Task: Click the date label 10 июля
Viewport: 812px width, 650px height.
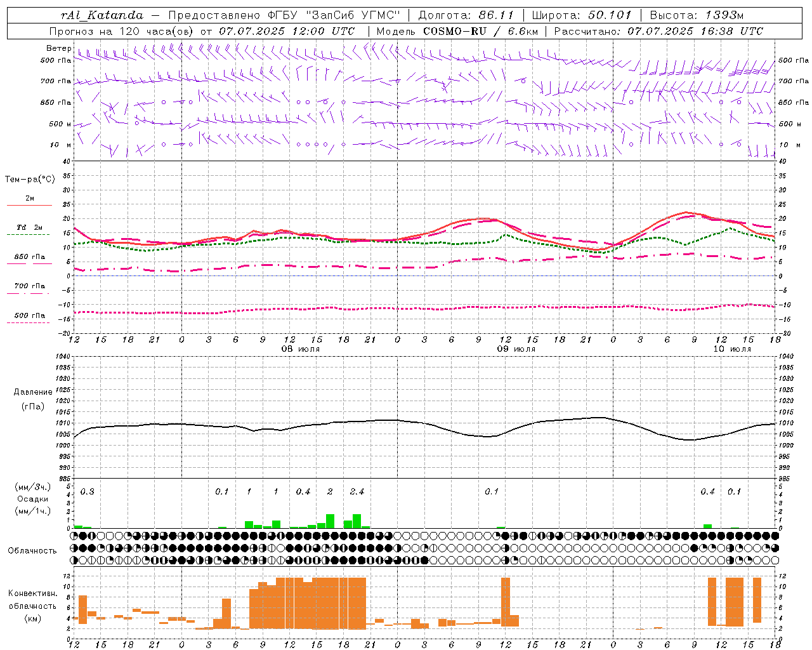Action: [731, 349]
